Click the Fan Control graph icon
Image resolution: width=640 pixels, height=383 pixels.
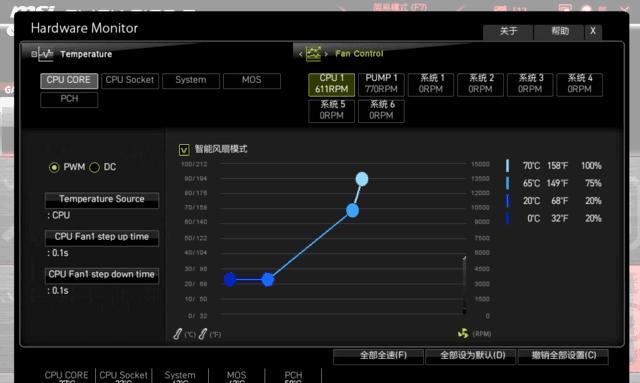coord(313,53)
